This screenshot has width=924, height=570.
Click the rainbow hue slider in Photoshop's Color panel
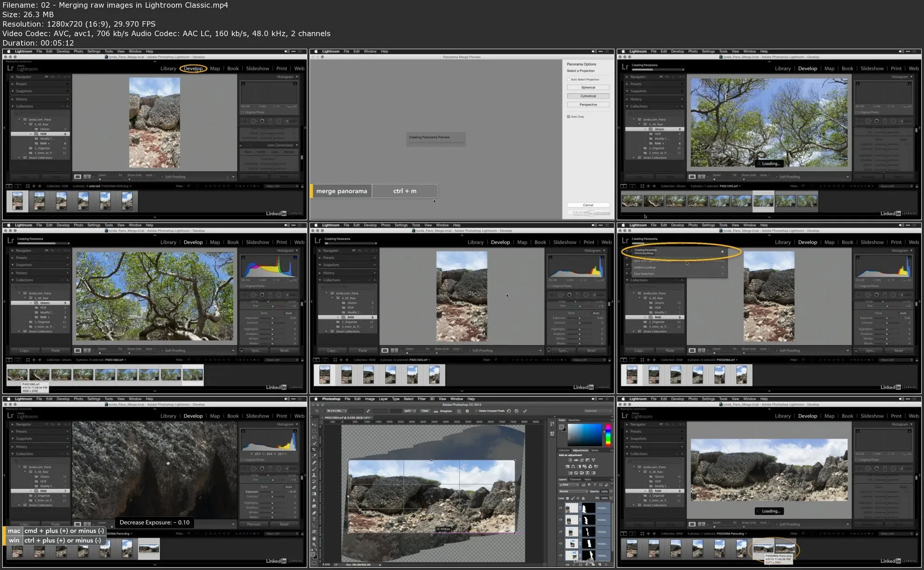point(608,435)
